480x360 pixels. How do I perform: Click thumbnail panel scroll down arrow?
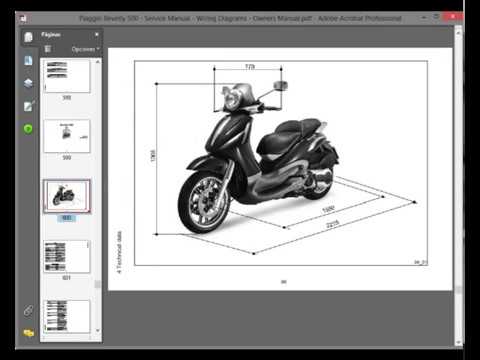coord(98,330)
